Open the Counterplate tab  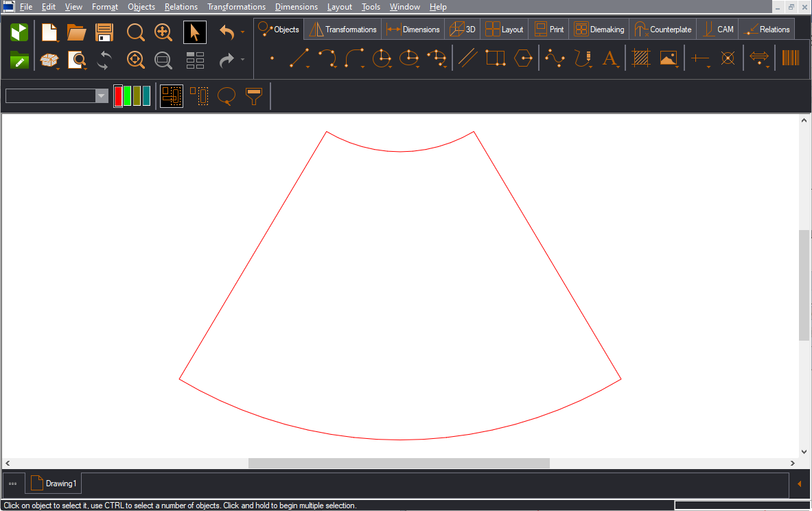[x=663, y=30]
